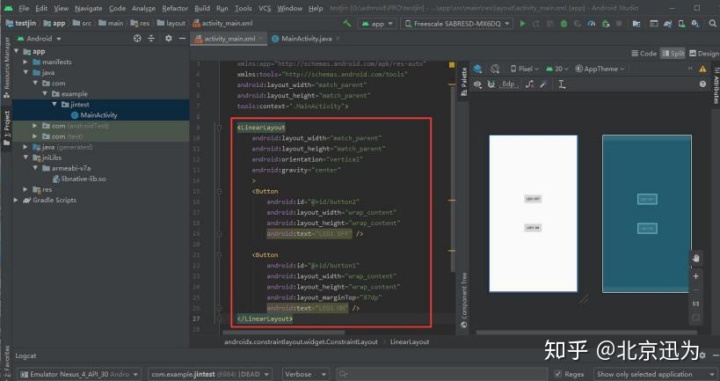Image resolution: width=720 pixels, height=381 pixels.
Task: Open the Build menu
Action: click(202, 8)
